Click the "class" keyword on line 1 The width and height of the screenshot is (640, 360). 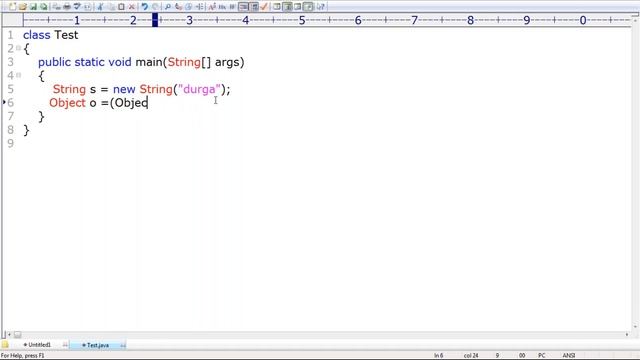coord(37,35)
